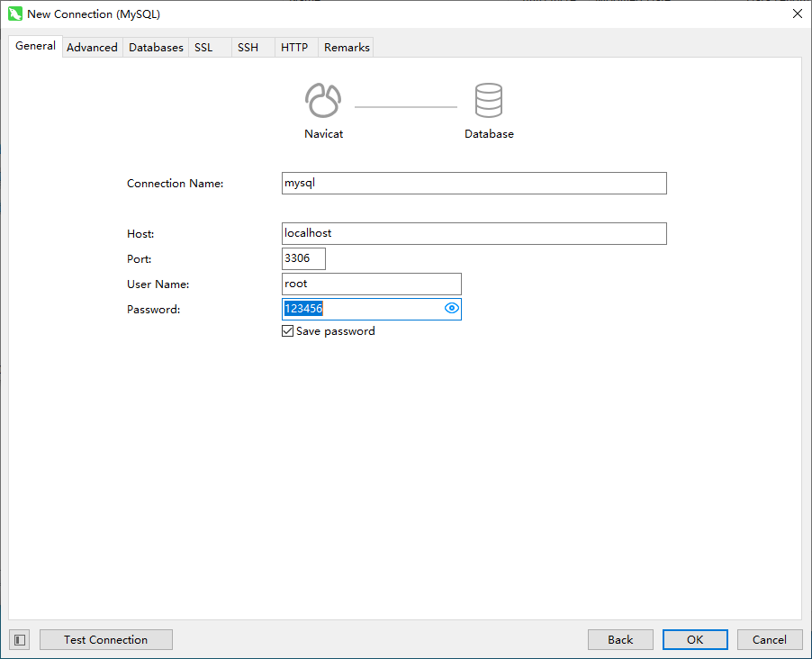Click the side panel toggle icon
The image size is (812, 659).
(x=20, y=640)
